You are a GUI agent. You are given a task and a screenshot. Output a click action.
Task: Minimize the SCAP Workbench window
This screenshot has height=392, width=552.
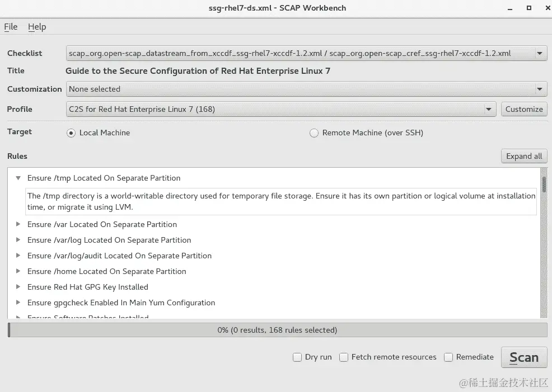click(510, 8)
